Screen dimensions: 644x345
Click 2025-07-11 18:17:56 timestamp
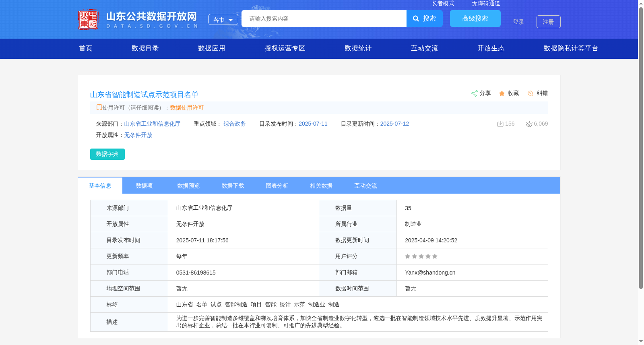click(x=202, y=240)
